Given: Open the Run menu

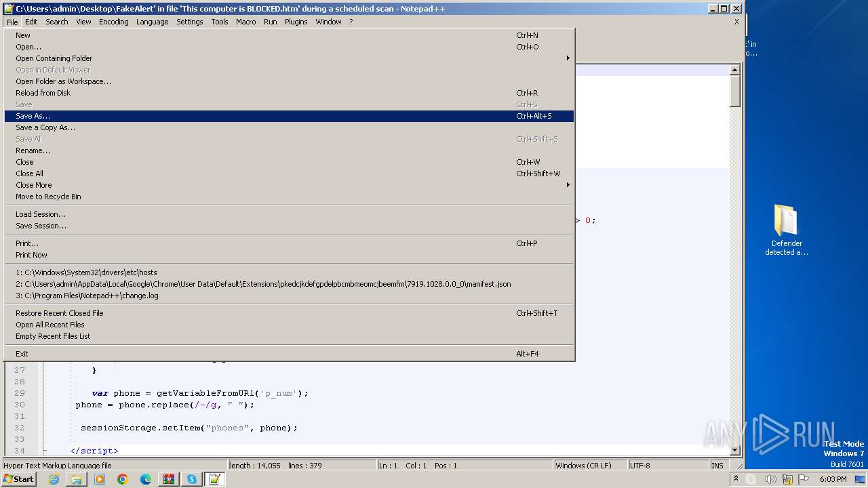Looking at the screenshot, I should pyautogui.click(x=270, y=22).
